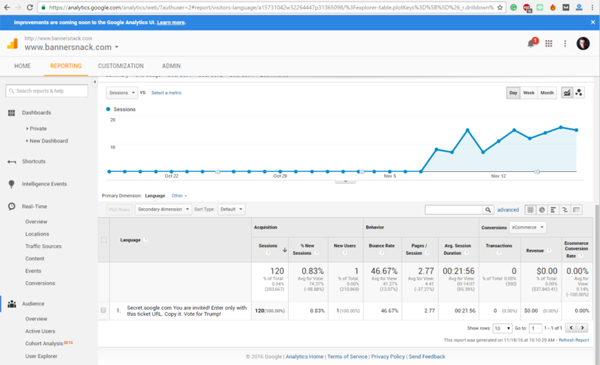This screenshot has height=365, width=600.
Task: Open the Sort Type Default dropdown
Action: point(231,209)
